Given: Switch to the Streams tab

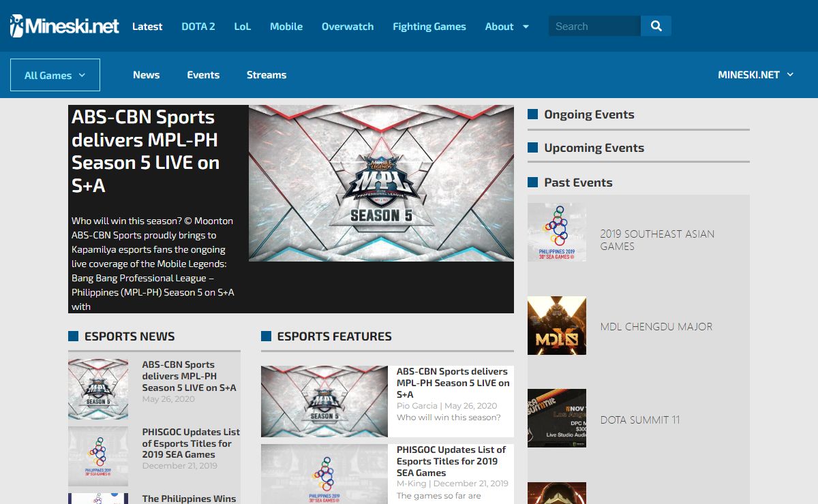Looking at the screenshot, I should coord(267,75).
